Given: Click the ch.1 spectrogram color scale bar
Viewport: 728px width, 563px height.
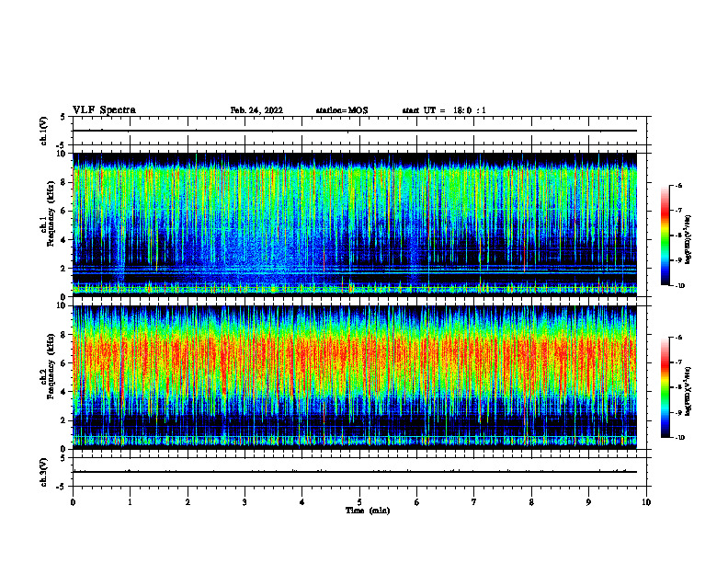Looking at the screenshot, I should tap(665, 236).
